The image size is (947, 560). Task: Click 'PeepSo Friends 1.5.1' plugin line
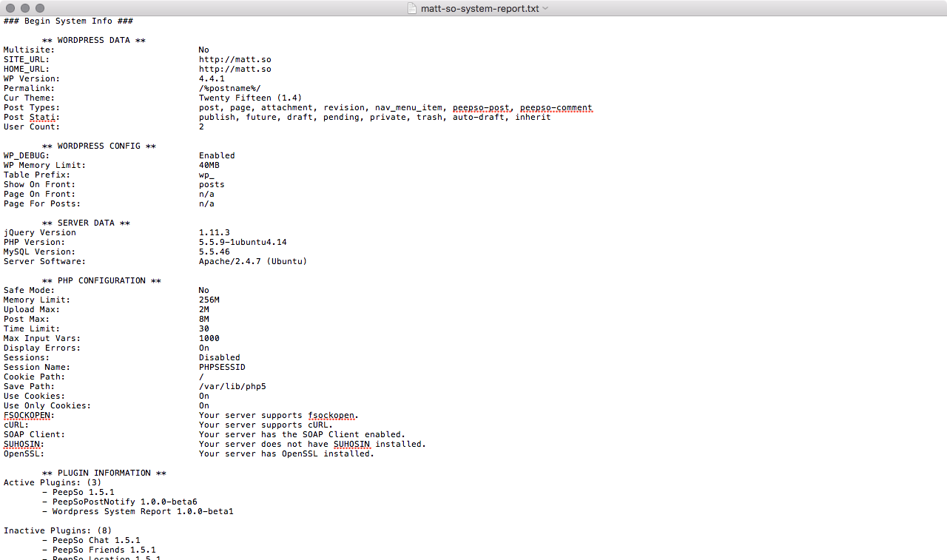pos(99,550)
